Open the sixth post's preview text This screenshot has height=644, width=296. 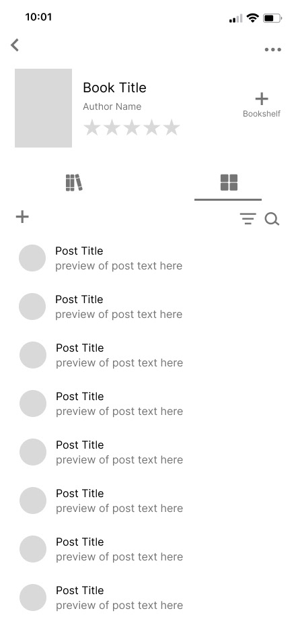[x=119, y=509]
